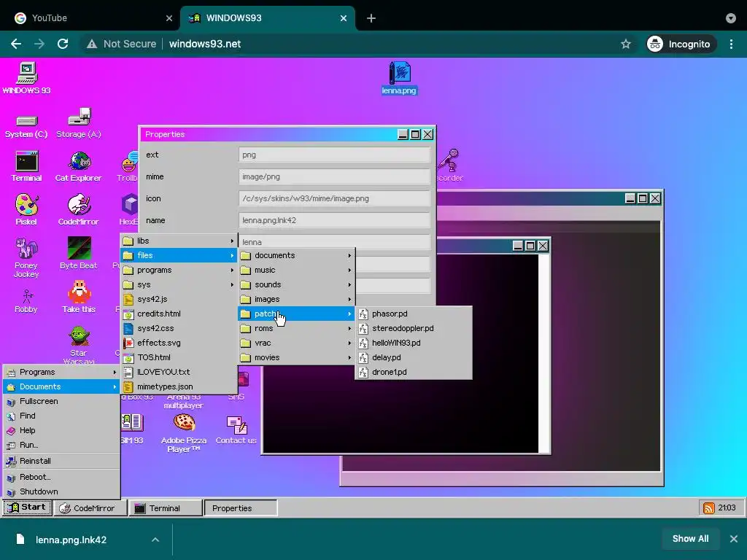
Task: Click the icon path field in Properties
Action: click(x=334, y=198)
